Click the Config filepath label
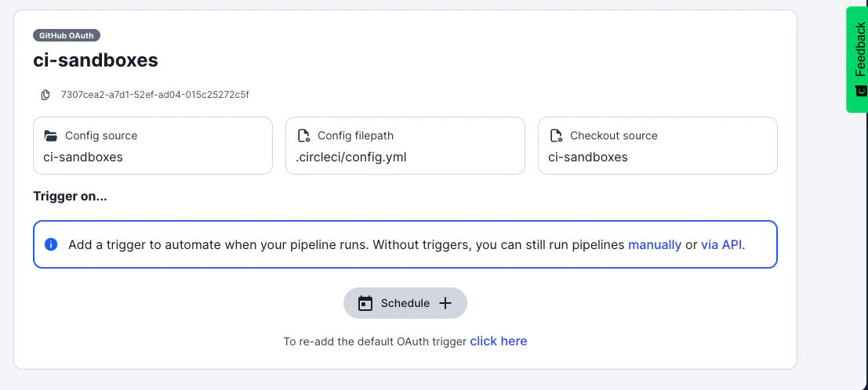Viewport: 868px width, 390px height. (x=355, y=135)
